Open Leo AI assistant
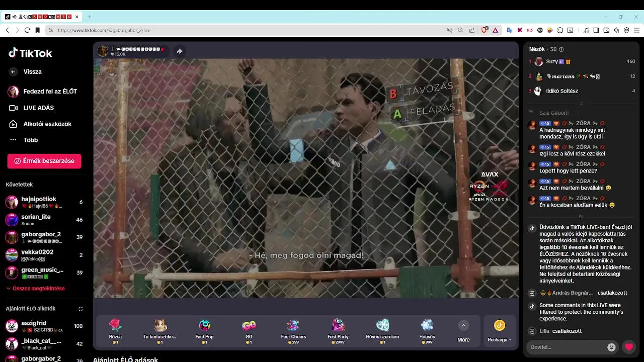Image resolution: width=644 pixels, height=362 pixels. tap(616, 30)
